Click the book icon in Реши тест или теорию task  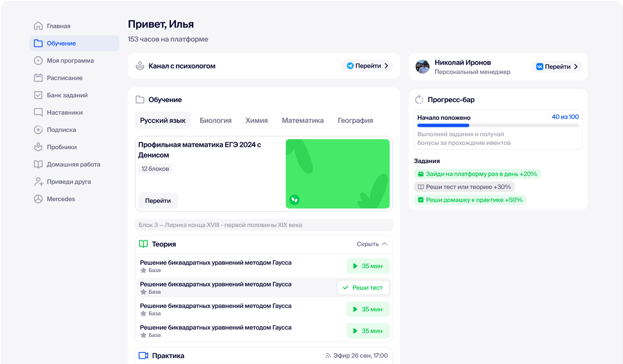point(421,187)
